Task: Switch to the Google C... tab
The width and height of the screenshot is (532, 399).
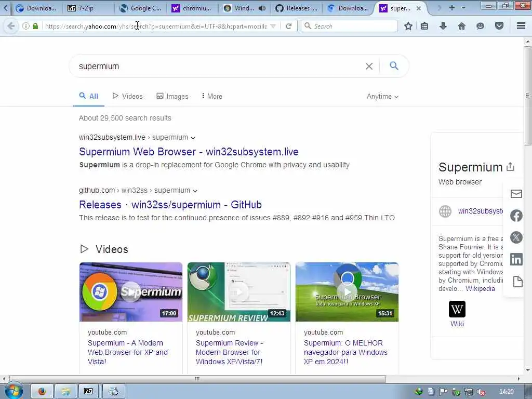Action: 141,8
